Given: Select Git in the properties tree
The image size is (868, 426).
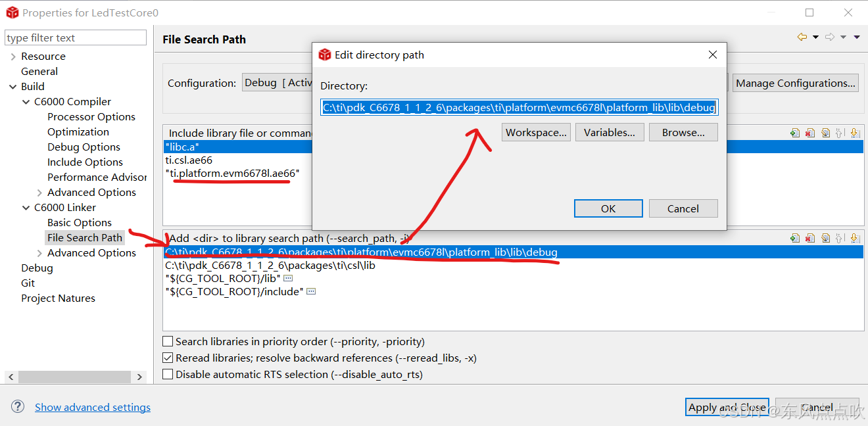Looking at the screenshot, I should pyautogui.click(x=28, y=283).
